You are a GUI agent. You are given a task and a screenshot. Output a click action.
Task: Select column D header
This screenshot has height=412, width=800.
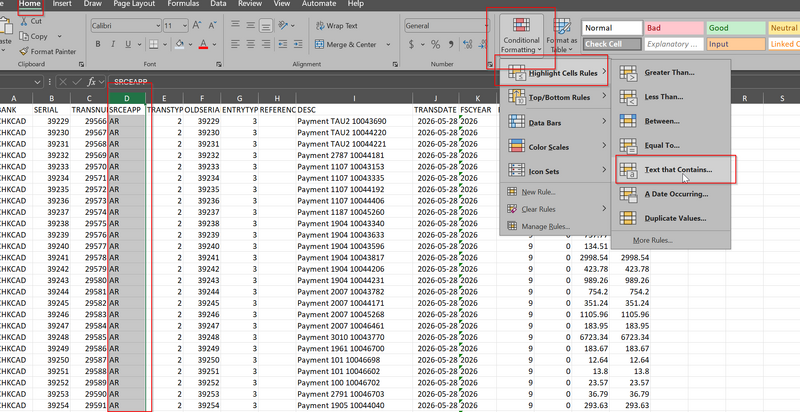pos(127,98)
